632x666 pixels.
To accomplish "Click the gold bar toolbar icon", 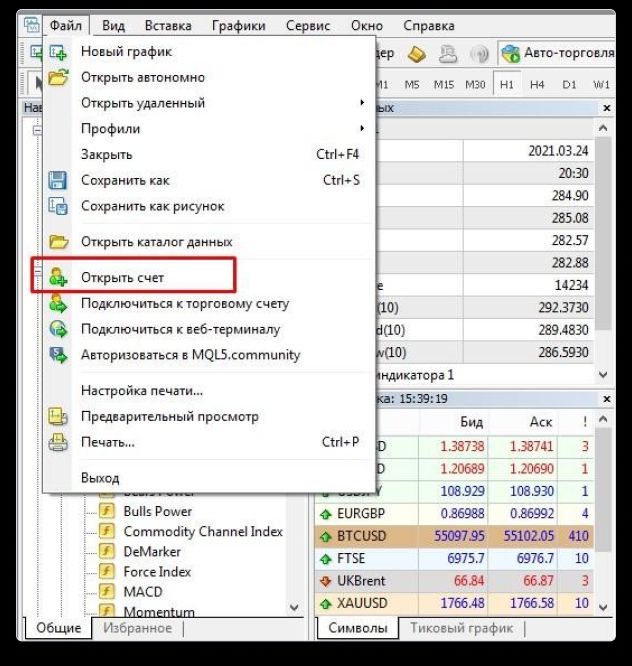I will click(417, 54).
